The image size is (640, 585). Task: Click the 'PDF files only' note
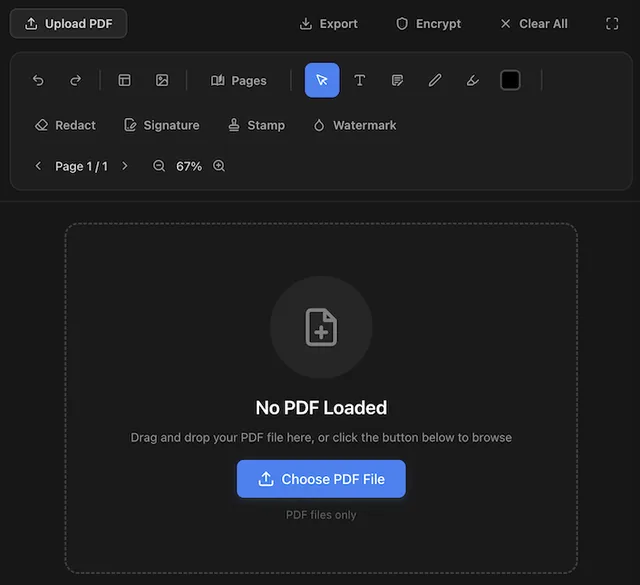click(321, 515)
